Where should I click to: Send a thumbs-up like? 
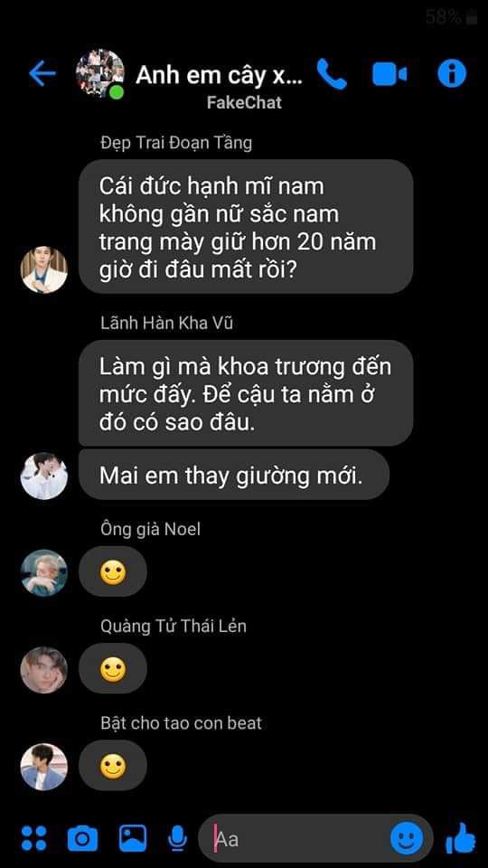[x=460, y=837]
